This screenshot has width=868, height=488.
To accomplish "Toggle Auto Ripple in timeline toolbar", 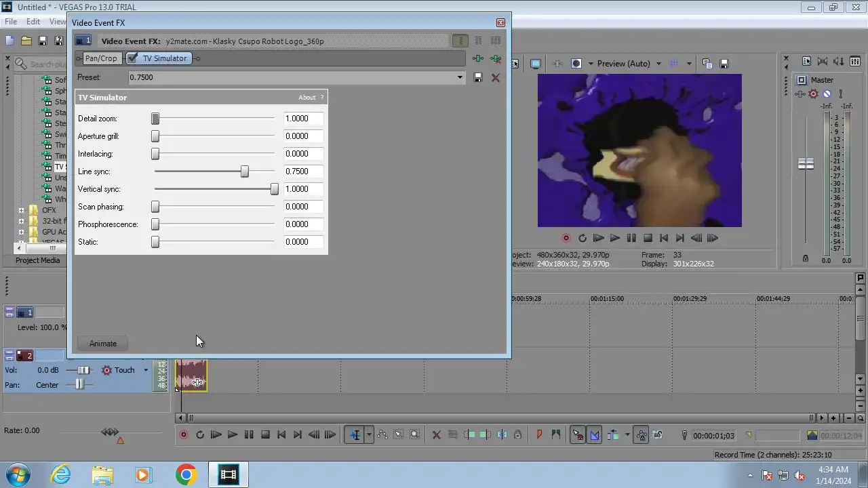I will tap(613, 435).
